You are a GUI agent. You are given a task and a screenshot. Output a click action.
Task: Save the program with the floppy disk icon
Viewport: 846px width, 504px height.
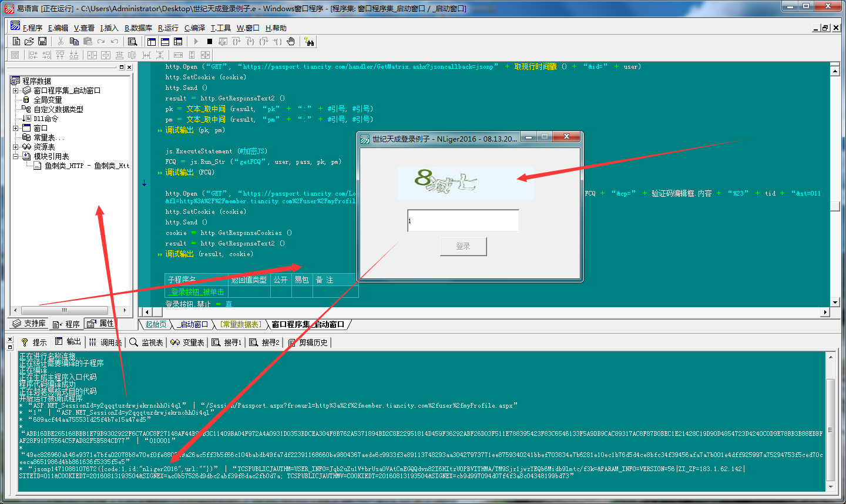pyautogui.click(x=42, y=41)
